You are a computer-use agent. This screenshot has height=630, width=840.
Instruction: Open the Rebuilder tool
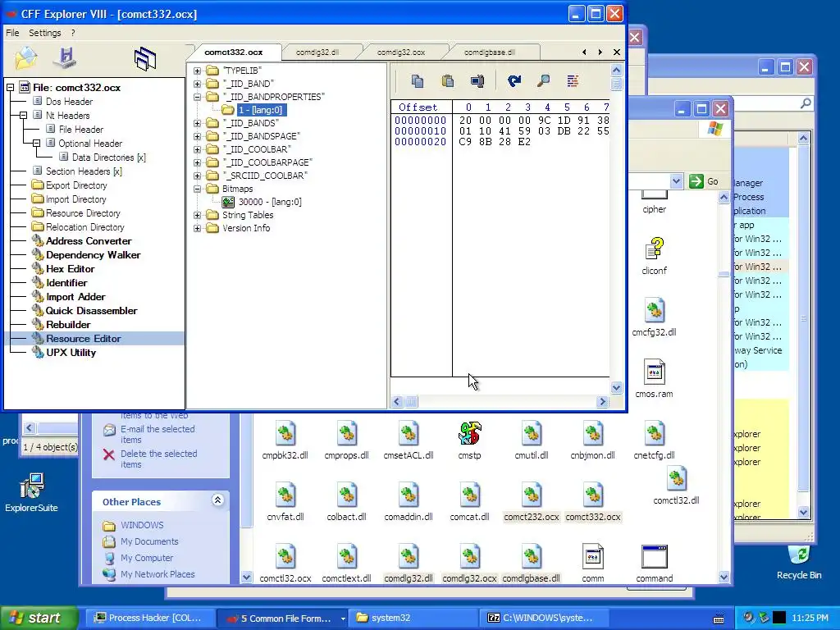tap(68, 325)
